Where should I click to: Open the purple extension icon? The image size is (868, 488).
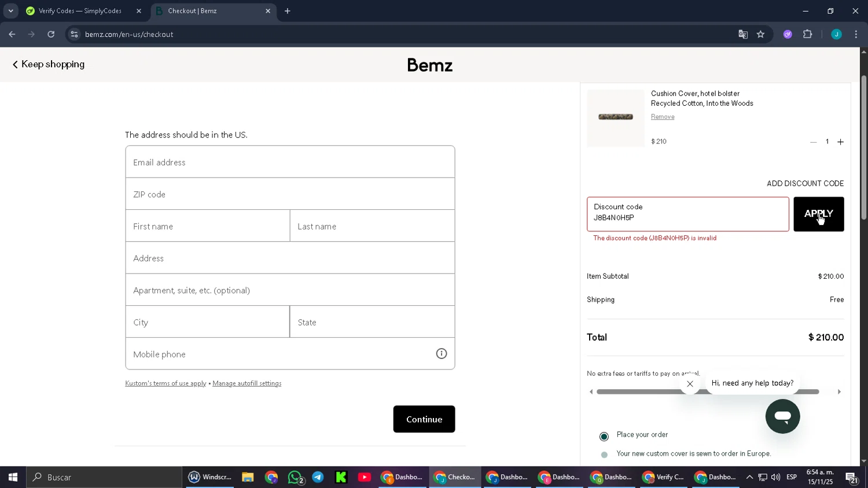point(788,34)
